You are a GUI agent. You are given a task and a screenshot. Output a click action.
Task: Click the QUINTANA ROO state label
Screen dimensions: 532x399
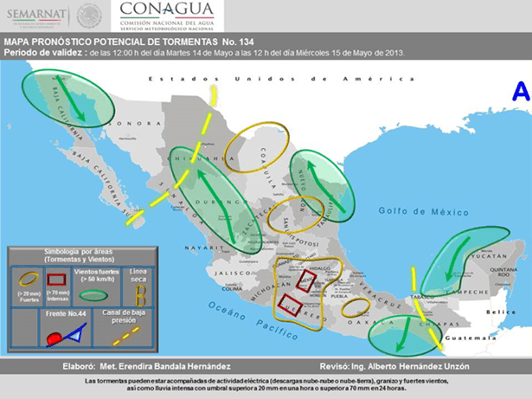(x=503, y=272)
